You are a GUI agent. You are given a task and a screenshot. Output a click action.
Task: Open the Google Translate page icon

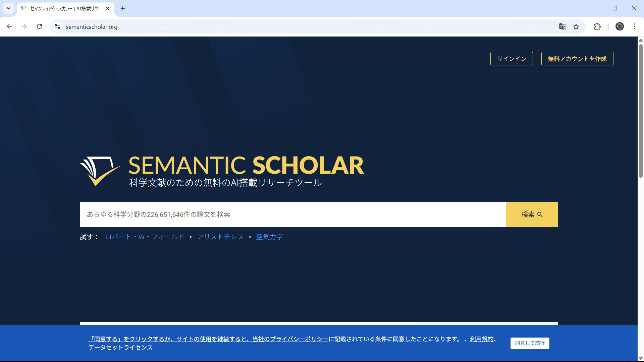(562, 26)
